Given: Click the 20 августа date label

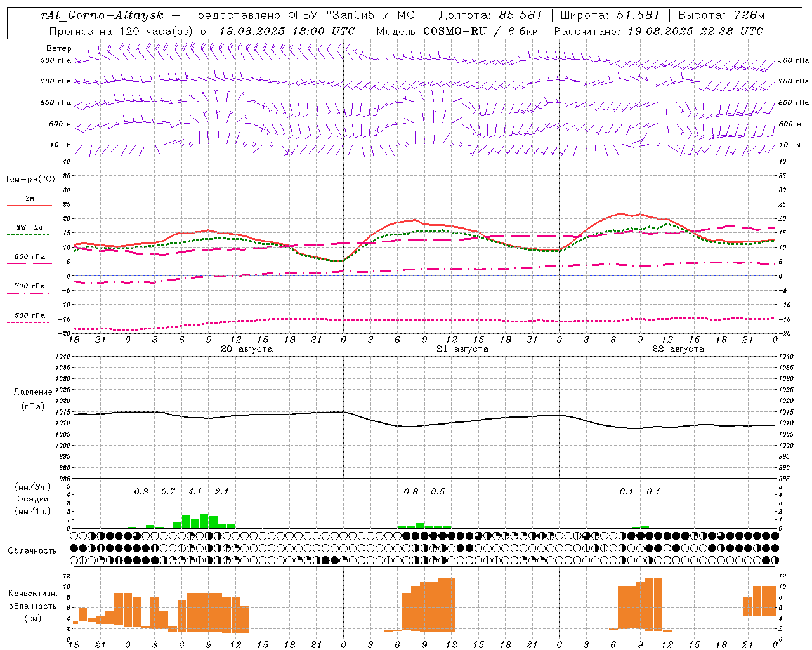Looking at the screenshot, I should pyautogui.click(x=247, y=349).
